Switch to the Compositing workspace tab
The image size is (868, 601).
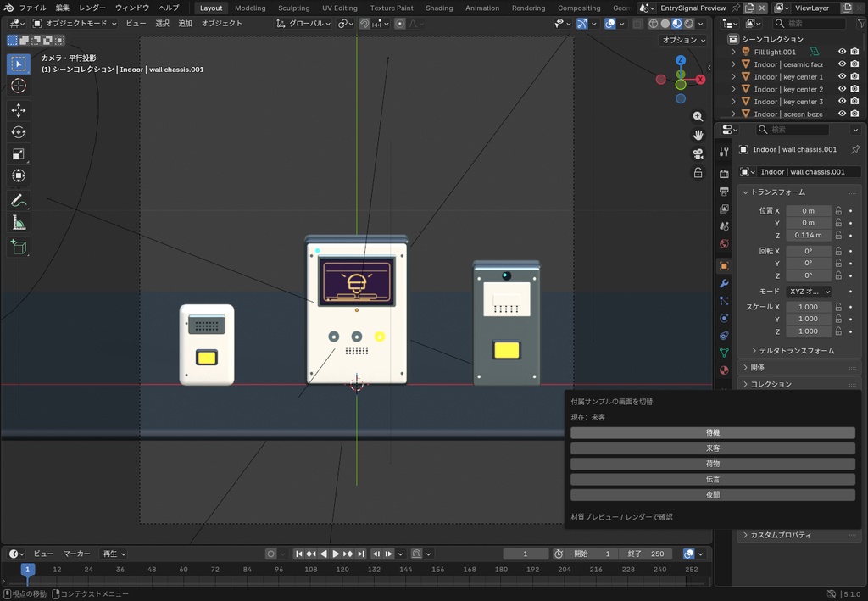579,8
